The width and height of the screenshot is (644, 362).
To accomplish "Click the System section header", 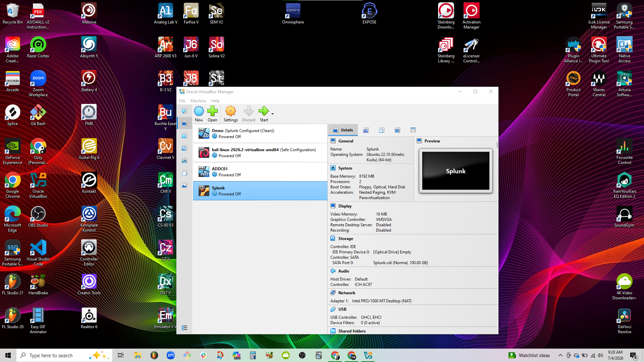I will coord(345,168).
